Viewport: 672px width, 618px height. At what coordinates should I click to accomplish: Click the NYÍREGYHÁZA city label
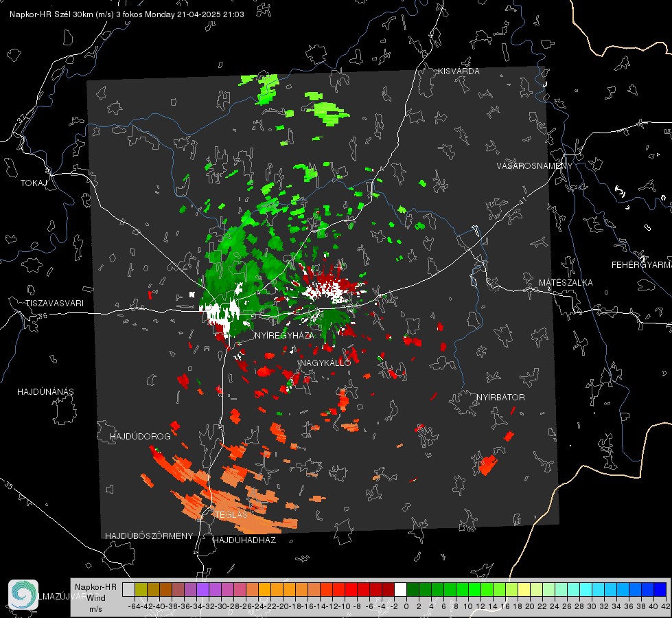pos(284,335)
